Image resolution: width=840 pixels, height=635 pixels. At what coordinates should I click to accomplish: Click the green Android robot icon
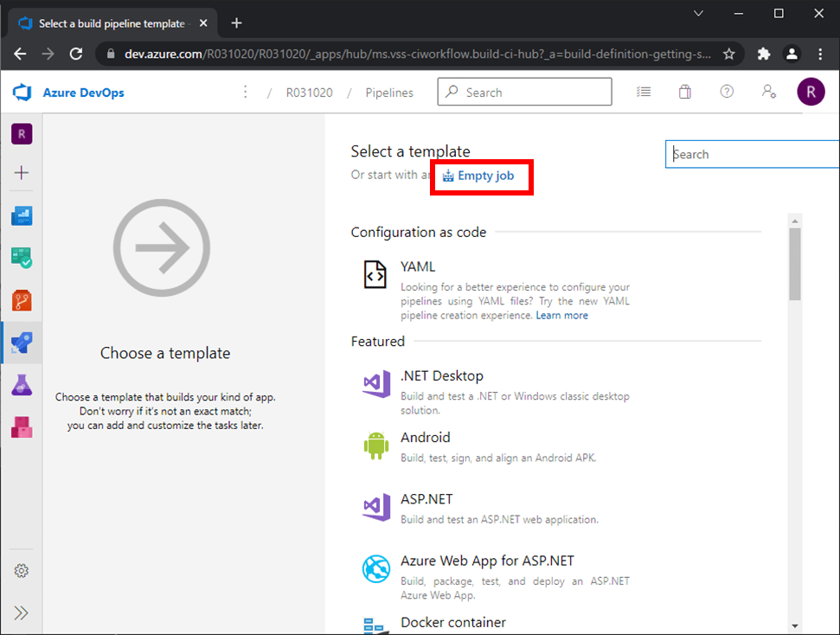376,446
